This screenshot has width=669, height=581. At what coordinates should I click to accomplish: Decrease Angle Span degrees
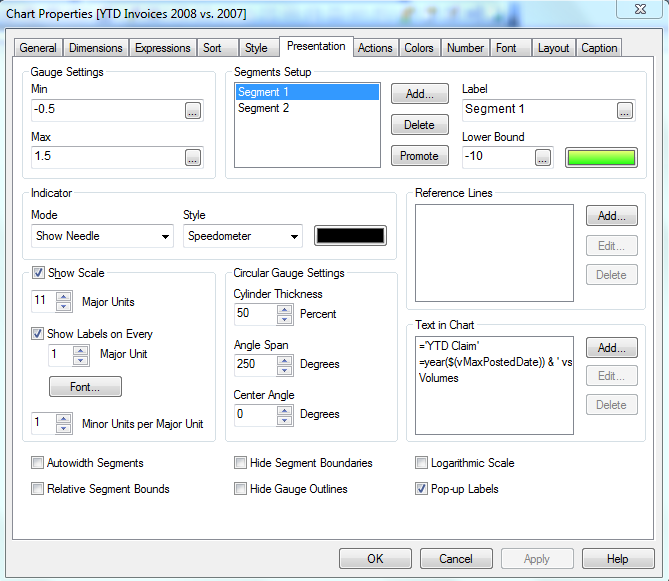click(285, 370)
